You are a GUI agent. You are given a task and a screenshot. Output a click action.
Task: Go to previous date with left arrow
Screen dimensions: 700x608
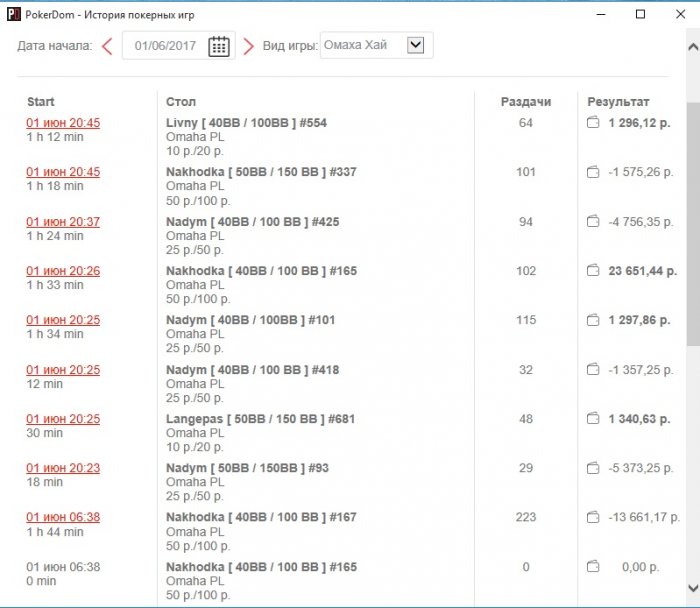107,46
